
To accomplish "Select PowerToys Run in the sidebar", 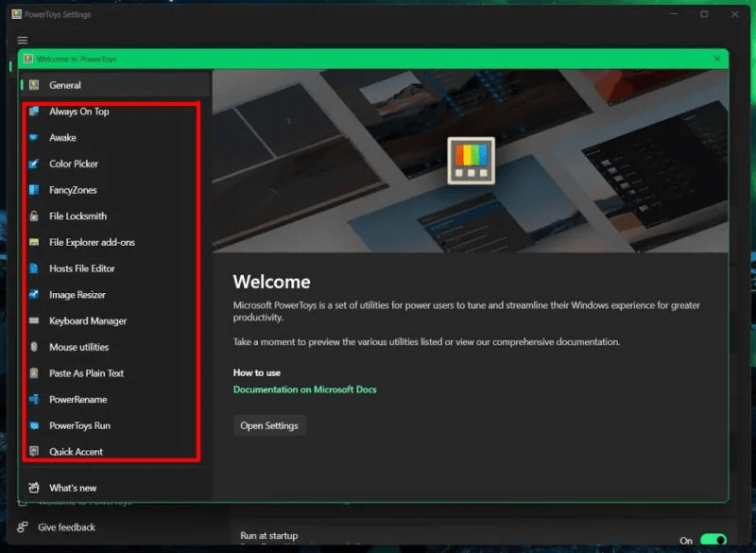I will [114, 425].
